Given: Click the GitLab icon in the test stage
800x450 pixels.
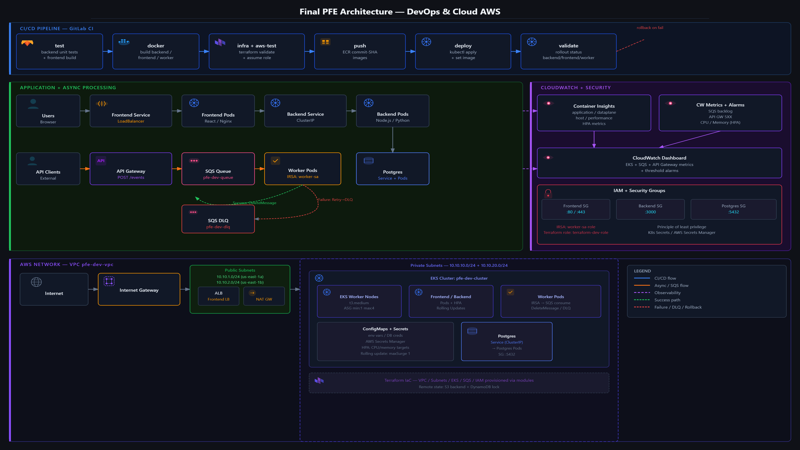Looking at the screenshot, I should pyautogui.click(x=27, y=43).
